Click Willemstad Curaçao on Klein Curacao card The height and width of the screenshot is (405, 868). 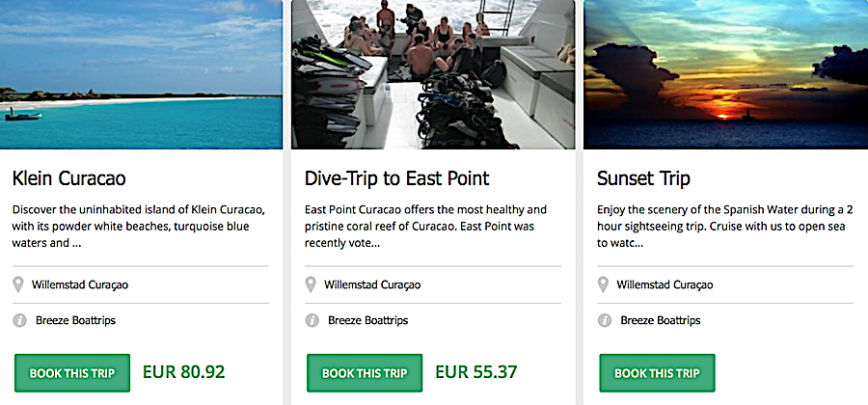pos(82,284)
